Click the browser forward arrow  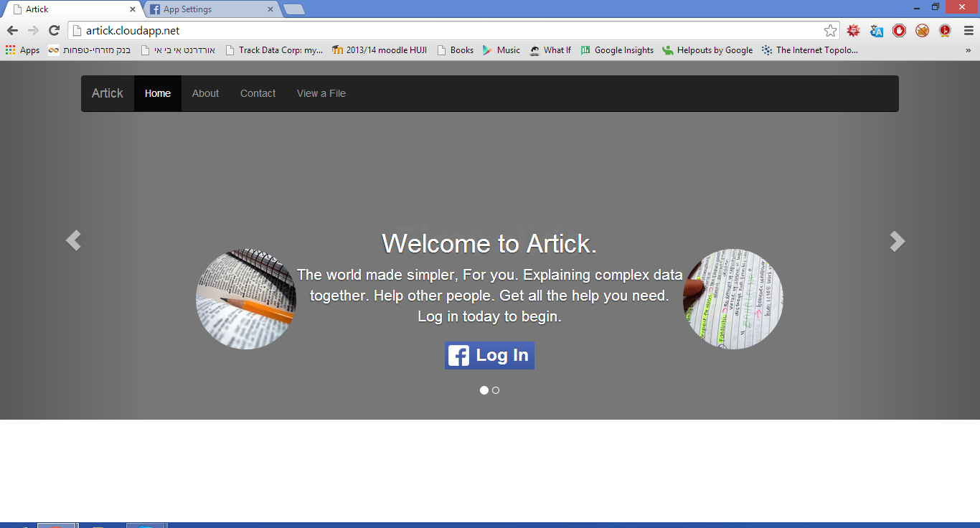pyautogui.click(x=33, y=31)
